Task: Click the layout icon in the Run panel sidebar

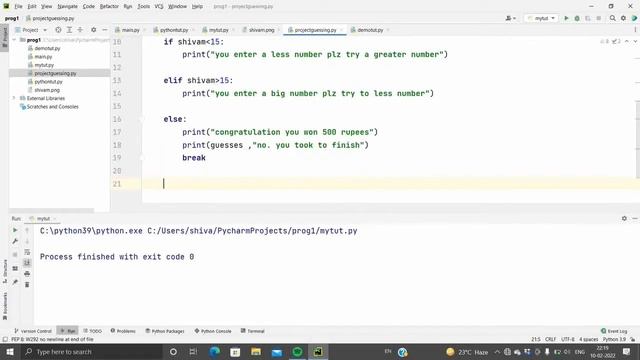Action: point(15,268)
